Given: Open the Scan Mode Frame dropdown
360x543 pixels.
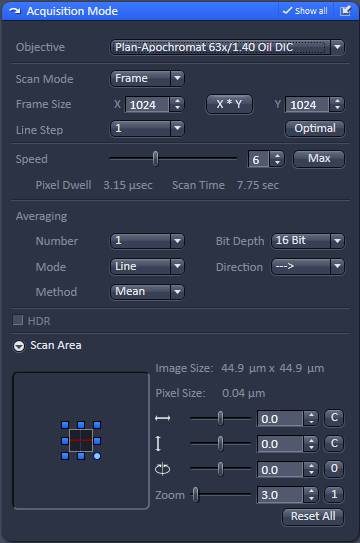Looking at the screenshot, I should (147, 78).
